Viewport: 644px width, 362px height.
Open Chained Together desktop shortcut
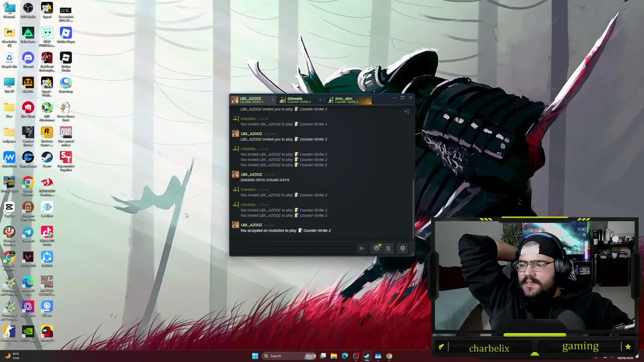(9, 235)
